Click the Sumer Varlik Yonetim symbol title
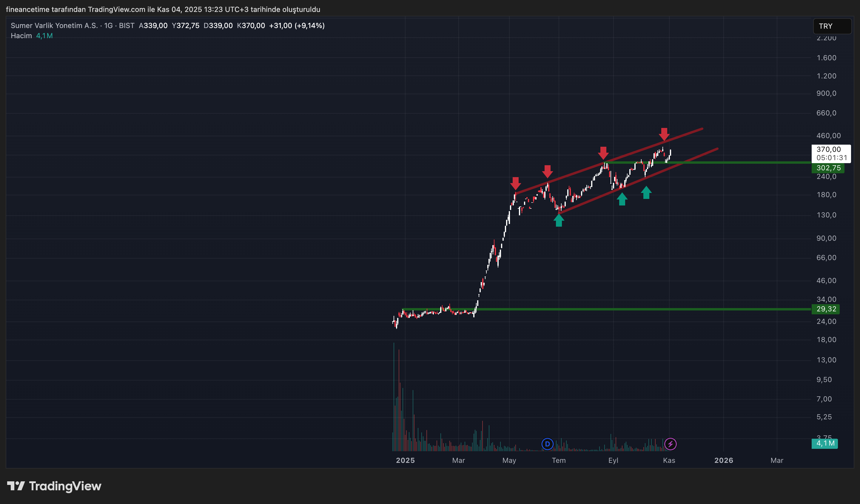The width and height of the screenshot is (860, 504). pyautogui.click(x=54, y=26)
